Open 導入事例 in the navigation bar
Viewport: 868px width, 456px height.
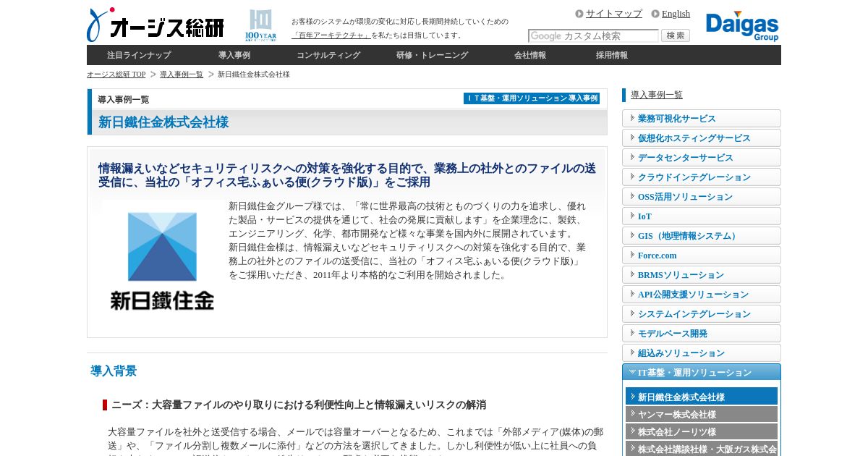click(x=234, y=55)
